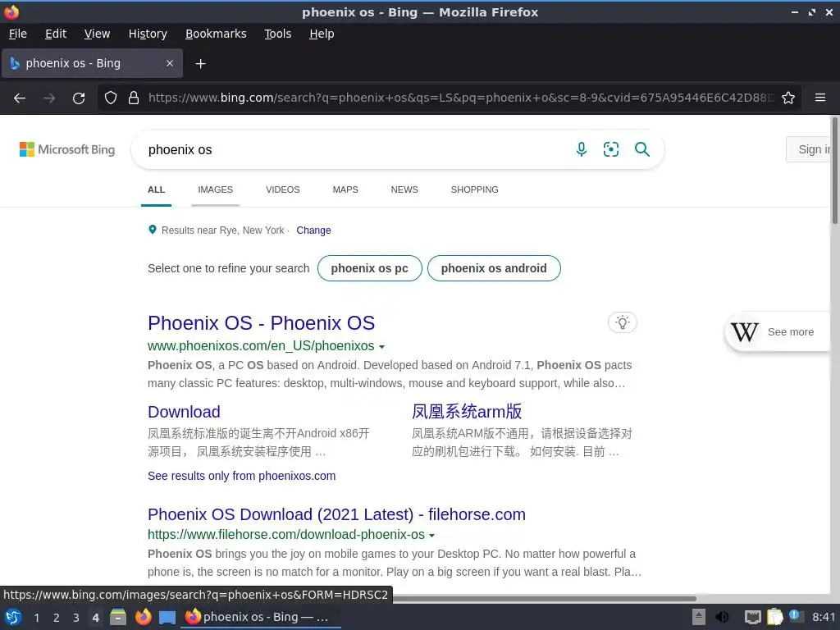The image size is (840, 630).
Task: Switch to virtual desktop 4
Action: pyautogui.click(x=95, y=618)
